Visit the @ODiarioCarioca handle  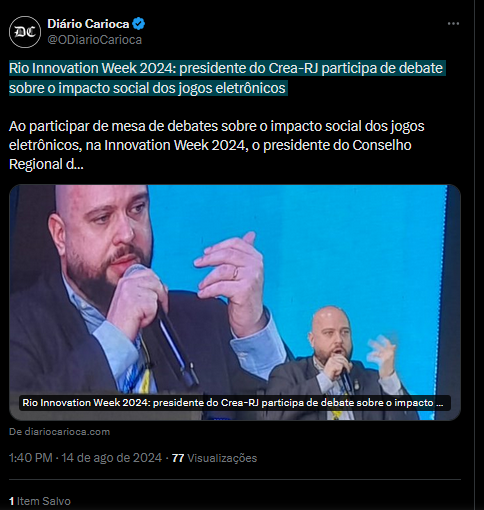[x=95, y=40]
